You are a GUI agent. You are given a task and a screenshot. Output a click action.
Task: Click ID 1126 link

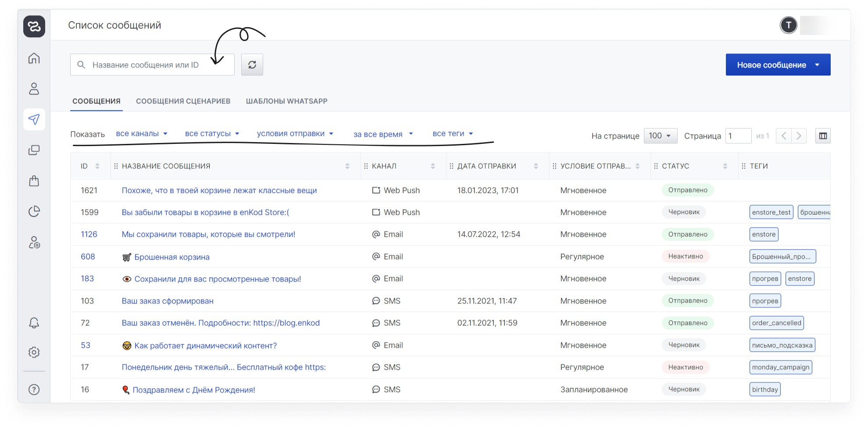point(89,234)
